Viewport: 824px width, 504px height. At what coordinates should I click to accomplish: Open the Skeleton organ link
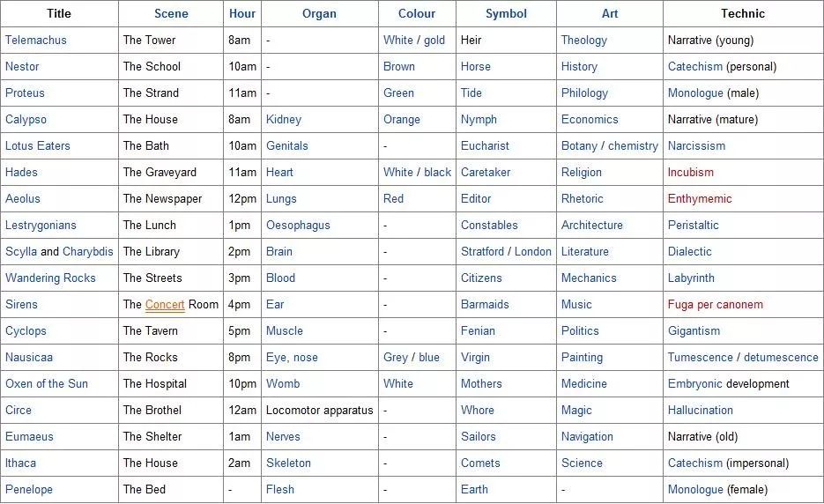click(288, 463)
